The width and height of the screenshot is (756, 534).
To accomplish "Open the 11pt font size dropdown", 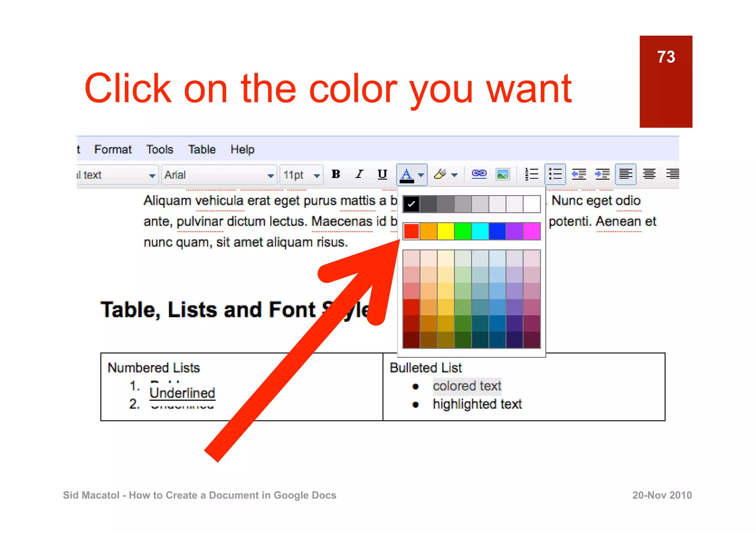I will click(x=301, y=175).
